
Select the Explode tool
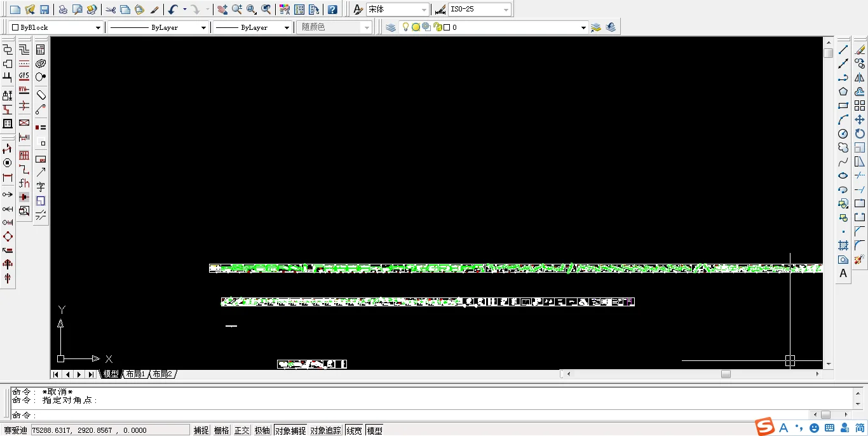(x=860, y=259)
